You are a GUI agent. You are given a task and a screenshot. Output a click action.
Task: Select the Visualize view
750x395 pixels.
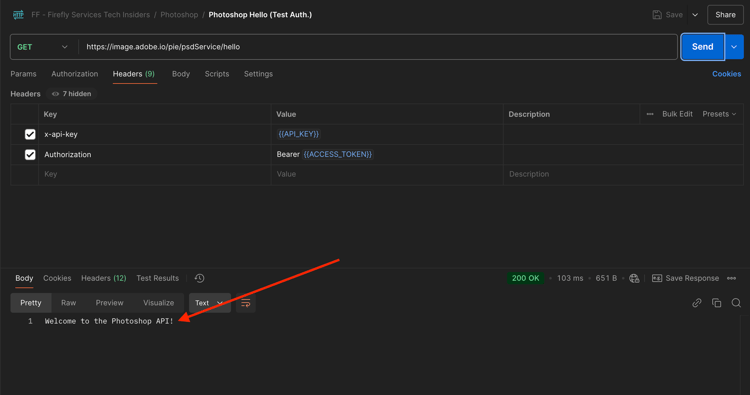(159, 303)
